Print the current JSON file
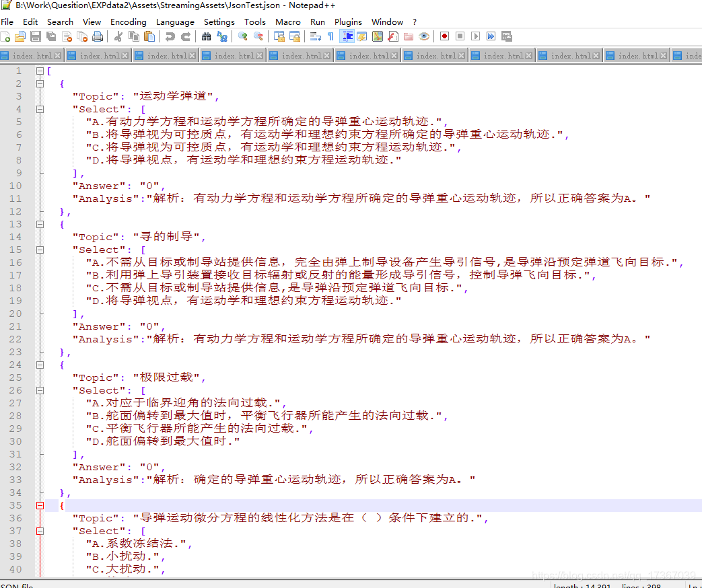The width and height of the screenshot is (702, 588). 96,36
